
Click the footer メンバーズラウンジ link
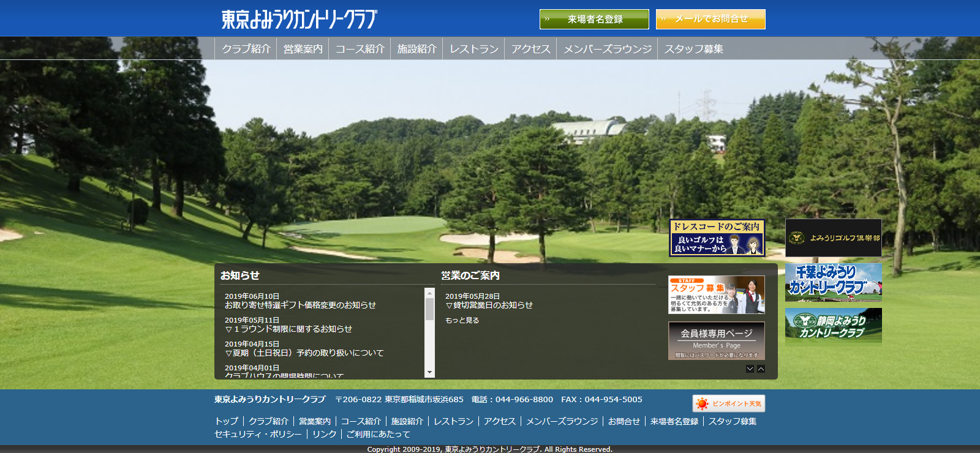[x=562, y=421]
